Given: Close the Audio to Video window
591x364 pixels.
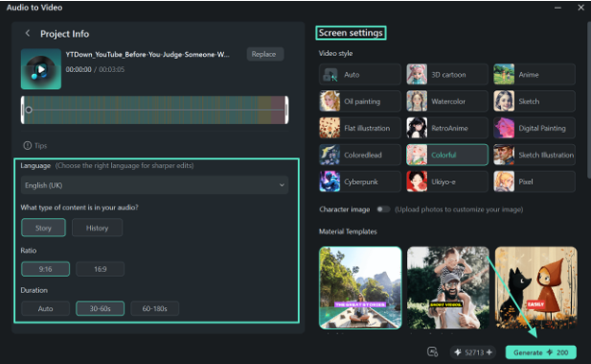Looking at the screenshot, I should [581, 8].
